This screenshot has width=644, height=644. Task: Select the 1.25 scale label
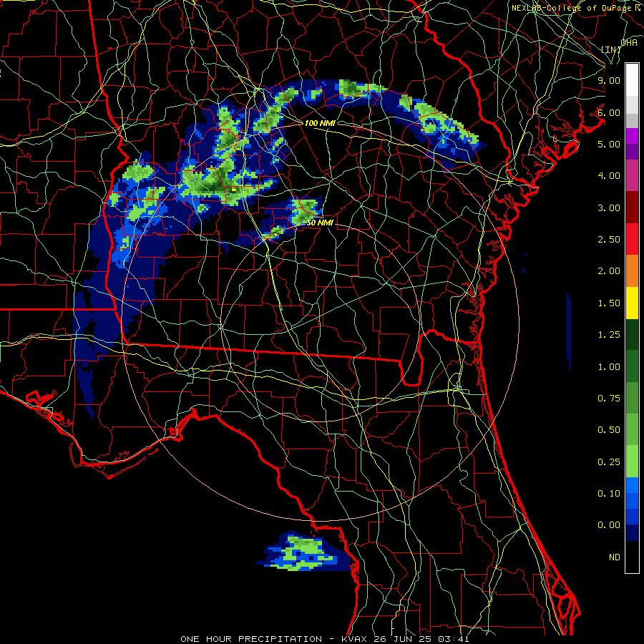click(609, 335)
